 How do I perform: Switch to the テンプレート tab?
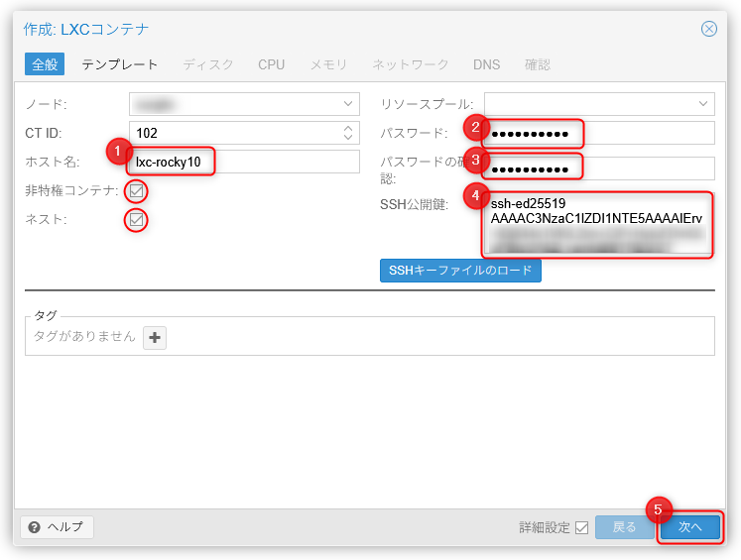click(119, 64)
